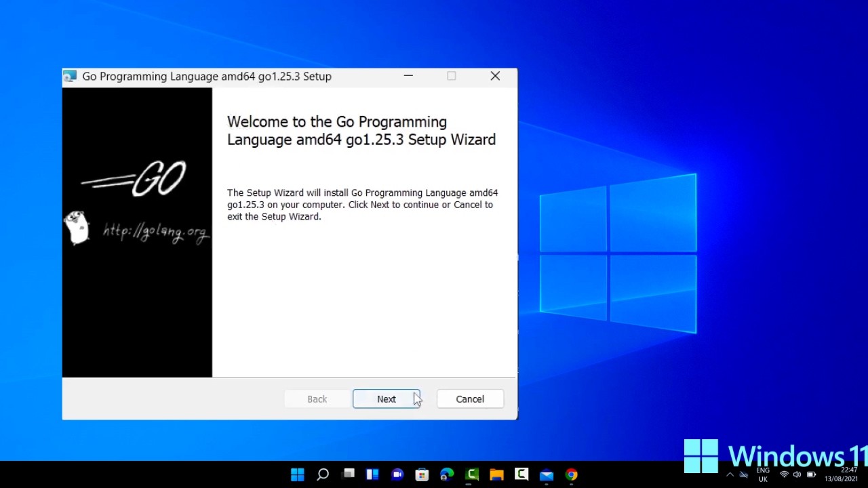This screenshot has width=868, height=488.
Task: Click the Cancel button in setup wizard
Action: click(470, 399)
